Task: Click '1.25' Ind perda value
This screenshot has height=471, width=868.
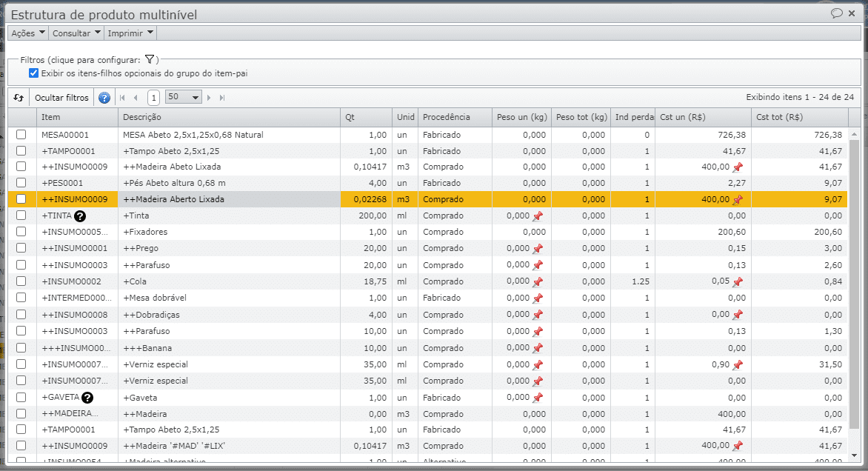Action: tap(641, 281)
